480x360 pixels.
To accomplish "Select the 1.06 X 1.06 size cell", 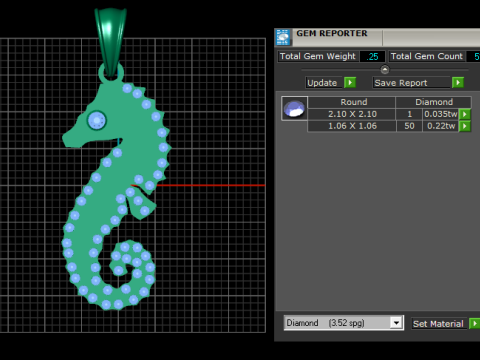I will point(352,126).
